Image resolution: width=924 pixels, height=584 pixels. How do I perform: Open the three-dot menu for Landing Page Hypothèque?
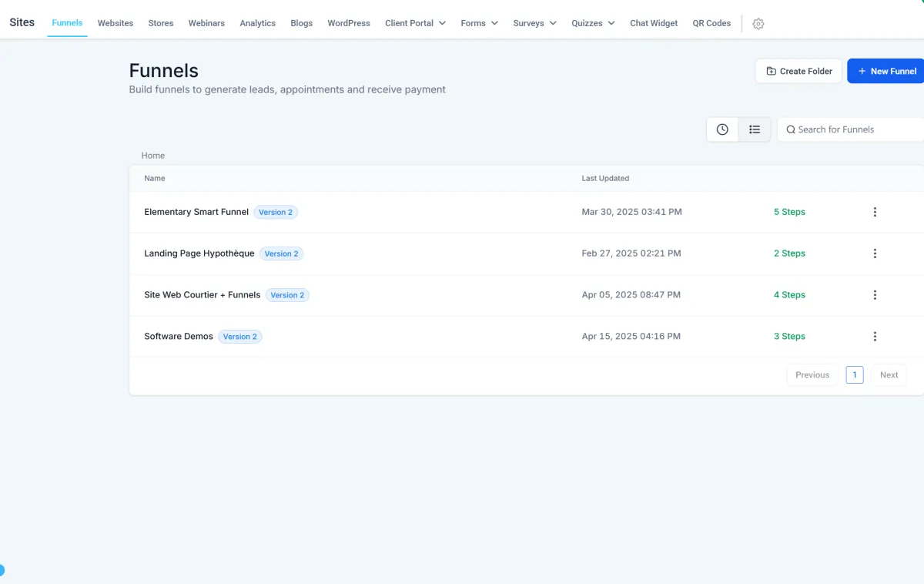click(x=875, y=253)
